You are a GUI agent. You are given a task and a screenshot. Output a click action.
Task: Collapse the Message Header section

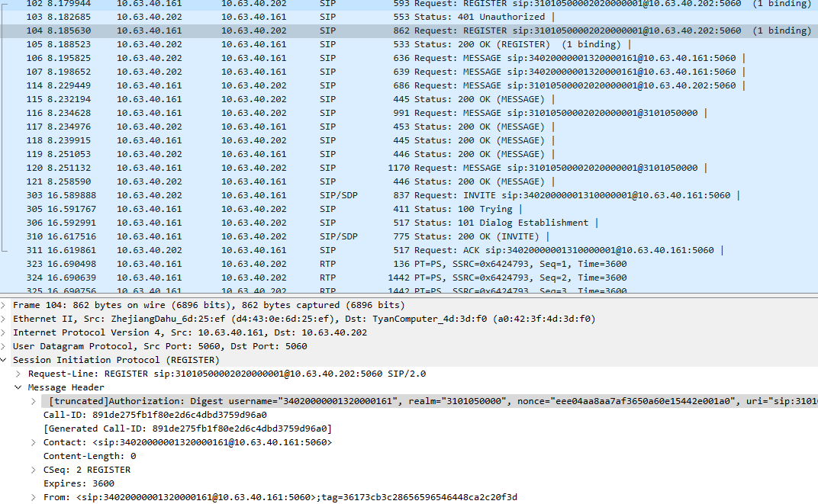[x=17, y=387]
